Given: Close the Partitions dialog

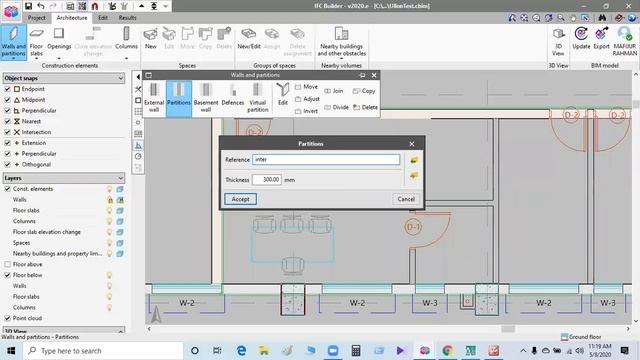Looking at the screenshot, I should tap(412, 144).
